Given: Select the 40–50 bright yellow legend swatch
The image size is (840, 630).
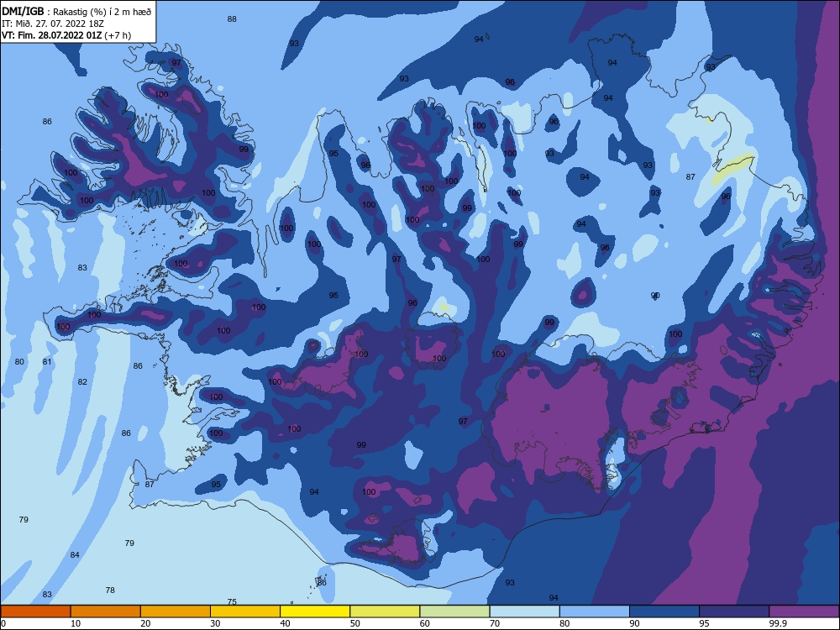Looking at the screenshot, I should (315, 612).
